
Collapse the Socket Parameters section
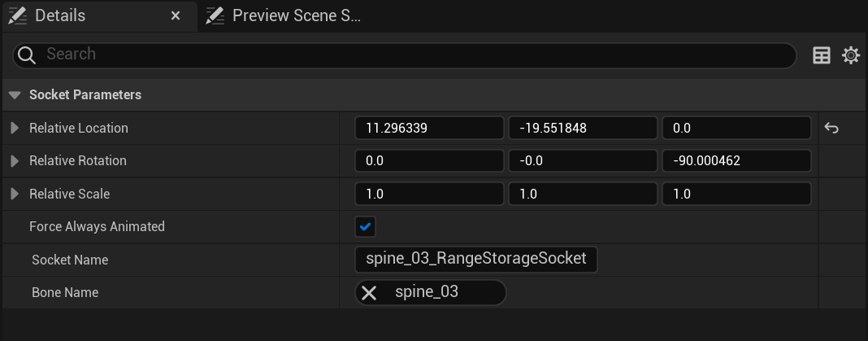[x=15, y=95]
